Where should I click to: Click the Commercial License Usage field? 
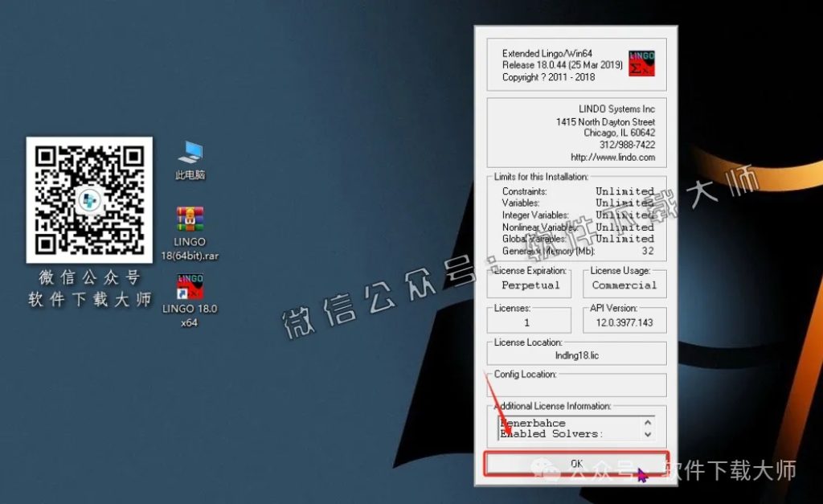(x=624, y=285)
